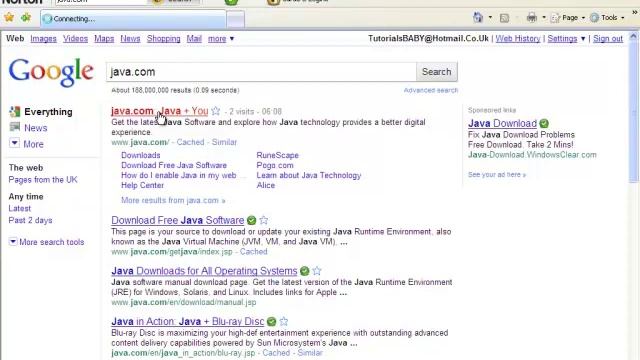Viewport: 640px width, 360px height.
Task: Open the Mail link
Action: [194, 38]
